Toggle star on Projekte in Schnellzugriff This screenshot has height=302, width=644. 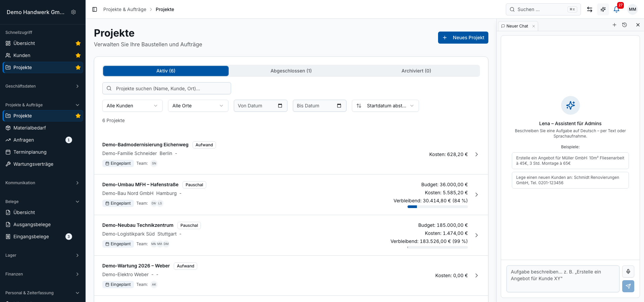click(78, 67)
